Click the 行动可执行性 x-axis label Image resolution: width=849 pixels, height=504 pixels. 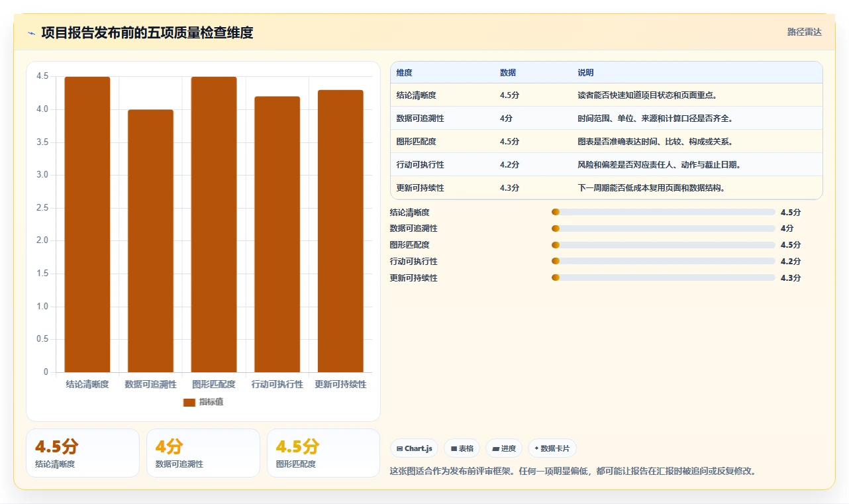(x=277, y=384)
